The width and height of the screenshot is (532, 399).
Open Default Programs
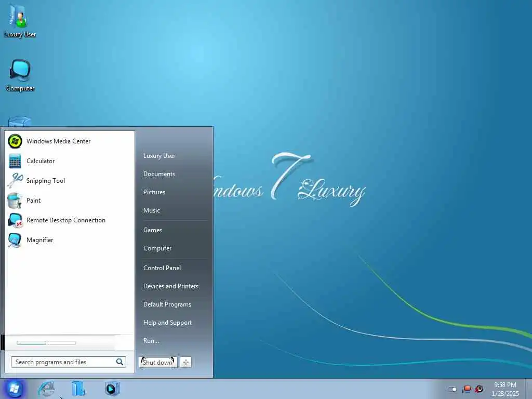[x=167, y=304]
